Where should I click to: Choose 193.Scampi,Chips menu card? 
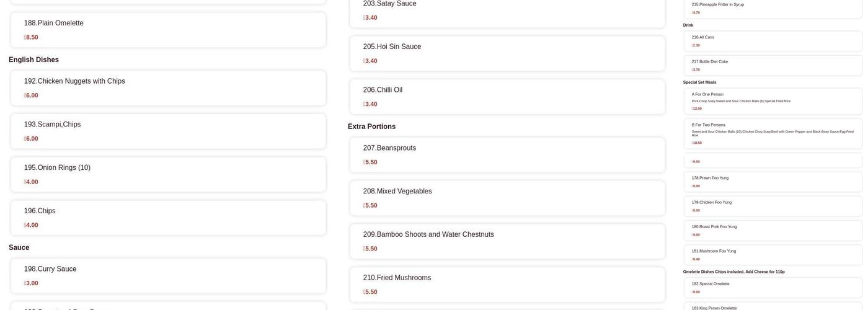[168, 131]
